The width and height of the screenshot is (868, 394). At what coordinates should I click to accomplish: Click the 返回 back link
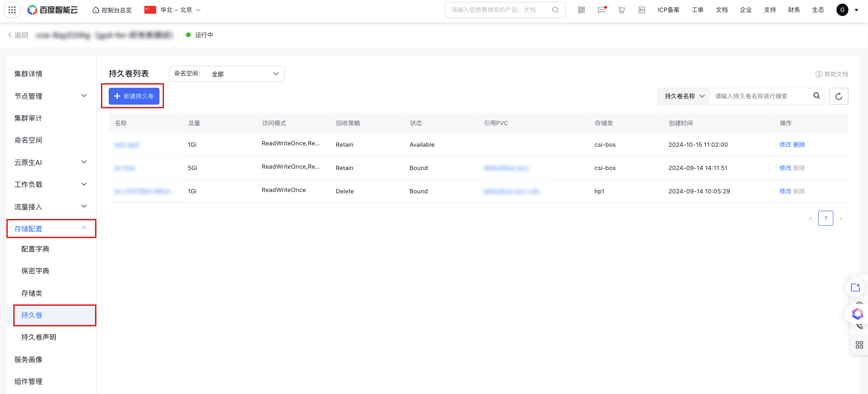click(18, 35)
